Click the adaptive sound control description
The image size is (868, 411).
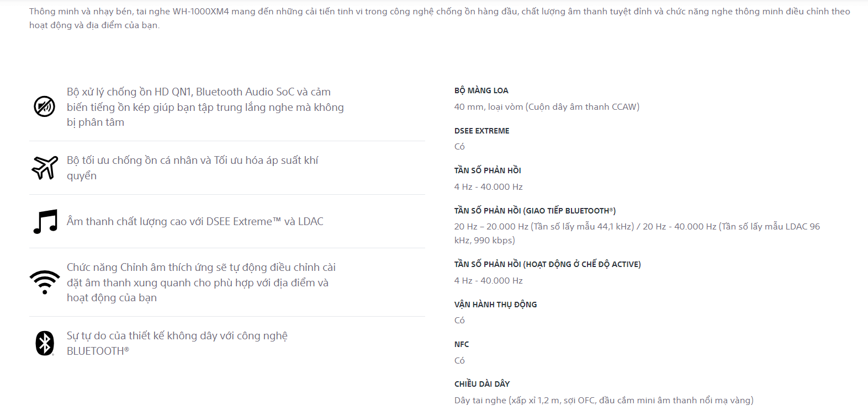(201, 282)
